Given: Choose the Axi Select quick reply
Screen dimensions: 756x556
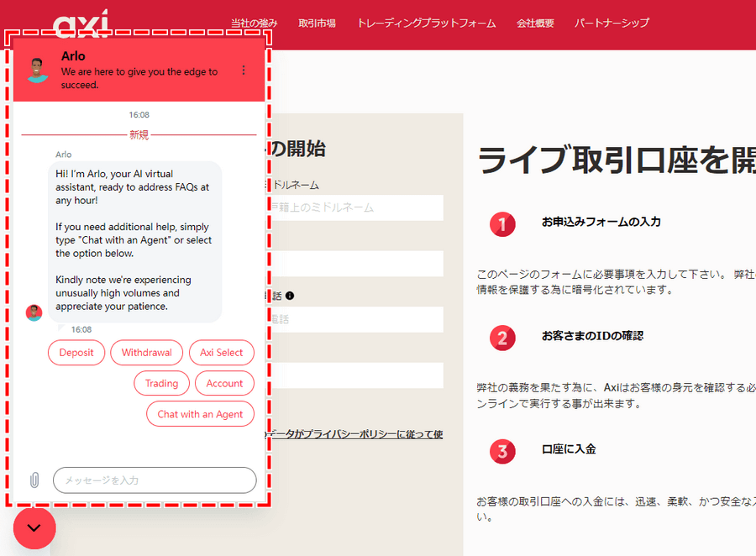Looking at the screenshot, I should [x=221, y=353].
